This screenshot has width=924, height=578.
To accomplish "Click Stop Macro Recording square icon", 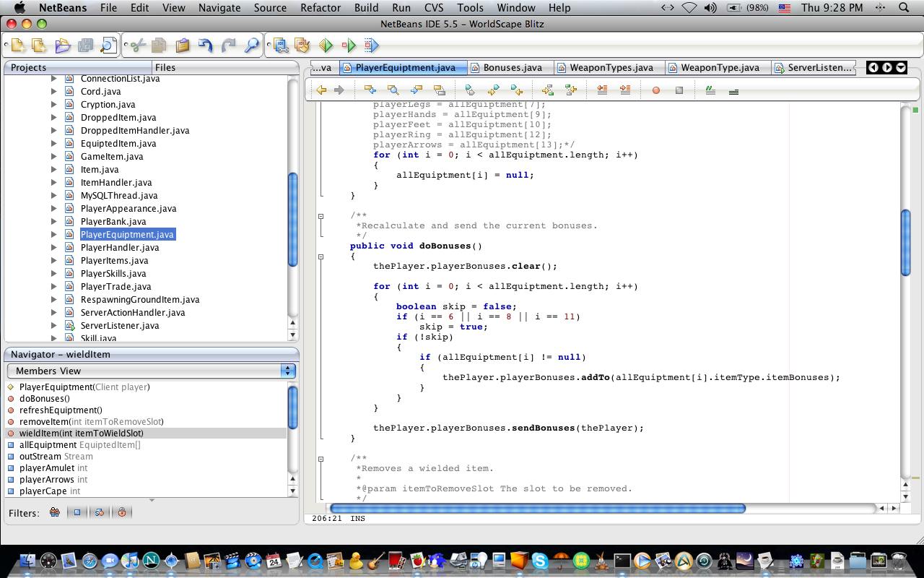I will click(x=679, y=90).
